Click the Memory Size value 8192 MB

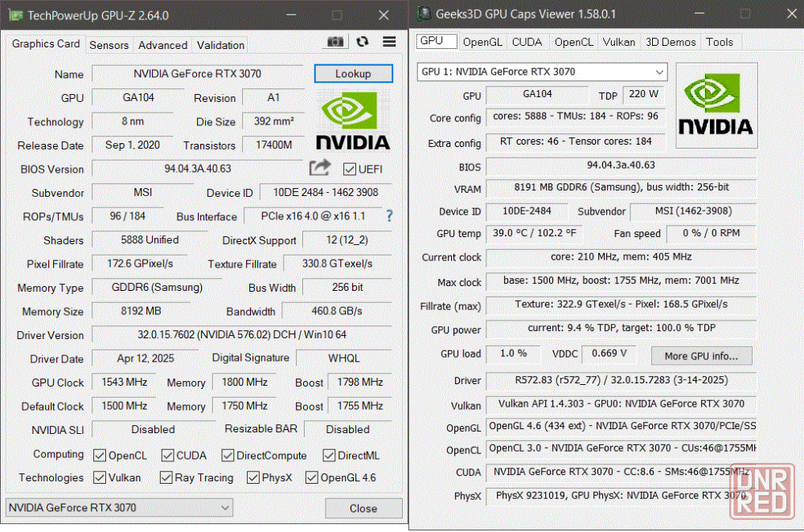141,311
